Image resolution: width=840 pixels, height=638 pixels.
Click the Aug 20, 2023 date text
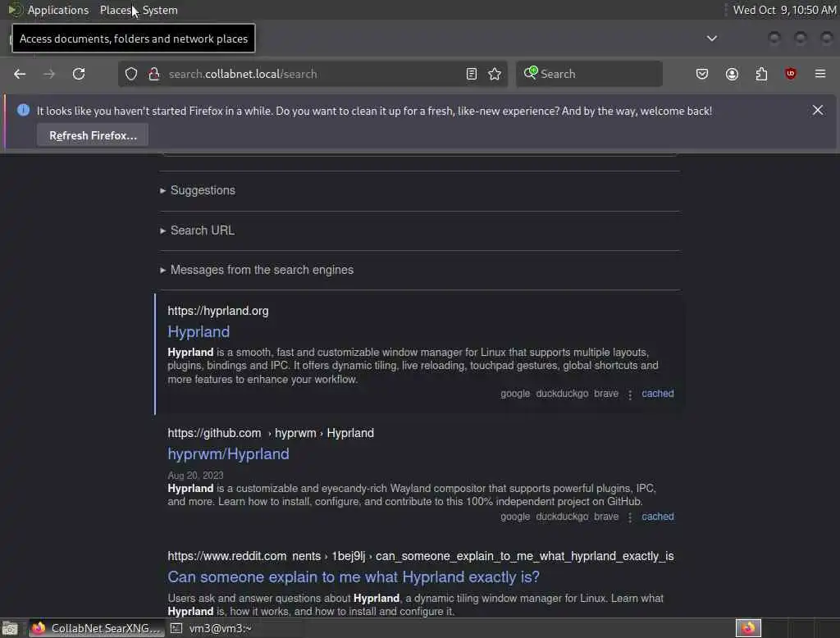pos(195,475)
